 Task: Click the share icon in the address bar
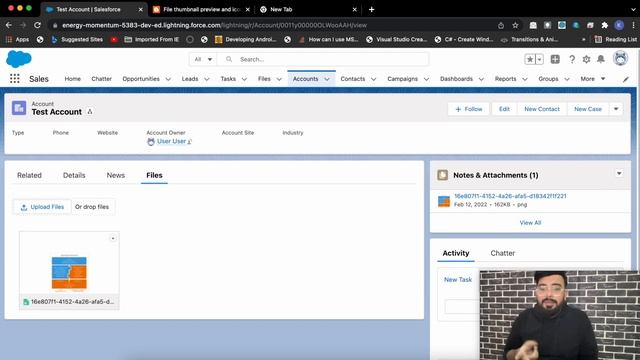click(501, 25)
